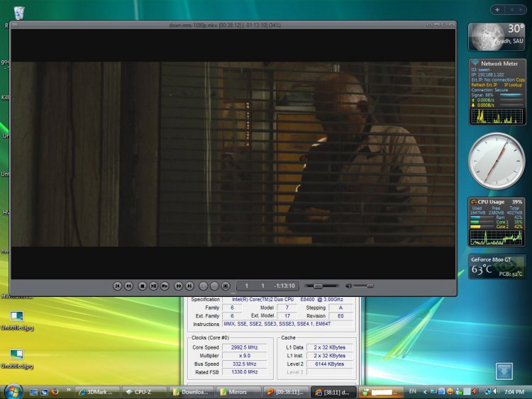This screenshot has height=399, width=532.
Task: Click the download arrow icon on the desktop
Action: point(504,371)
